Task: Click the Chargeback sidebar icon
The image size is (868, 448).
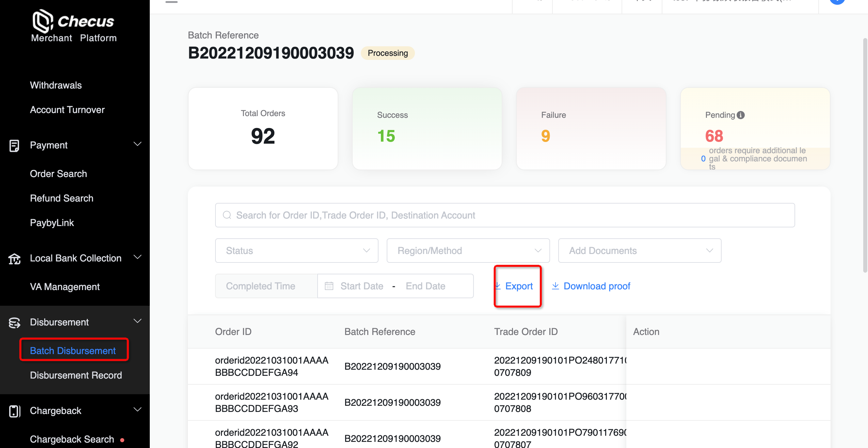Action: (x=14, y=411)
